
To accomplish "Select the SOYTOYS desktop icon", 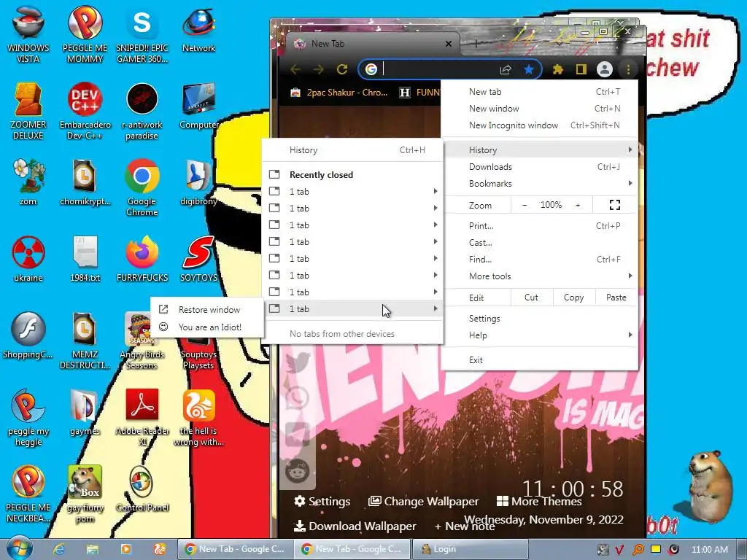I will tap(198, 259).
